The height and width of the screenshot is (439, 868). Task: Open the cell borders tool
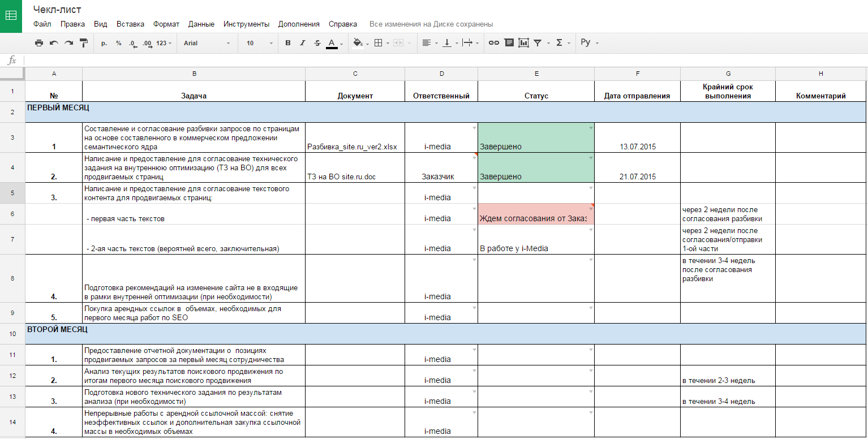point(379,43)
